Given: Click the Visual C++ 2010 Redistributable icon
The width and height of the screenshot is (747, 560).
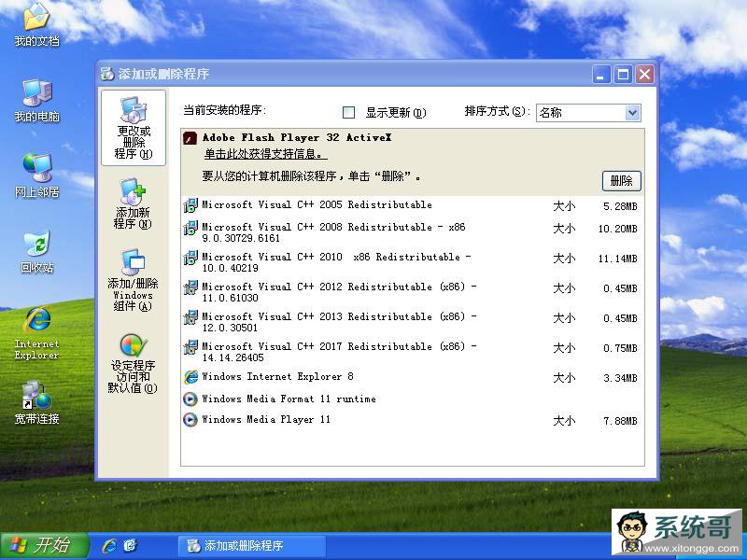Looking at the screenshot, I should pos(190,258).
